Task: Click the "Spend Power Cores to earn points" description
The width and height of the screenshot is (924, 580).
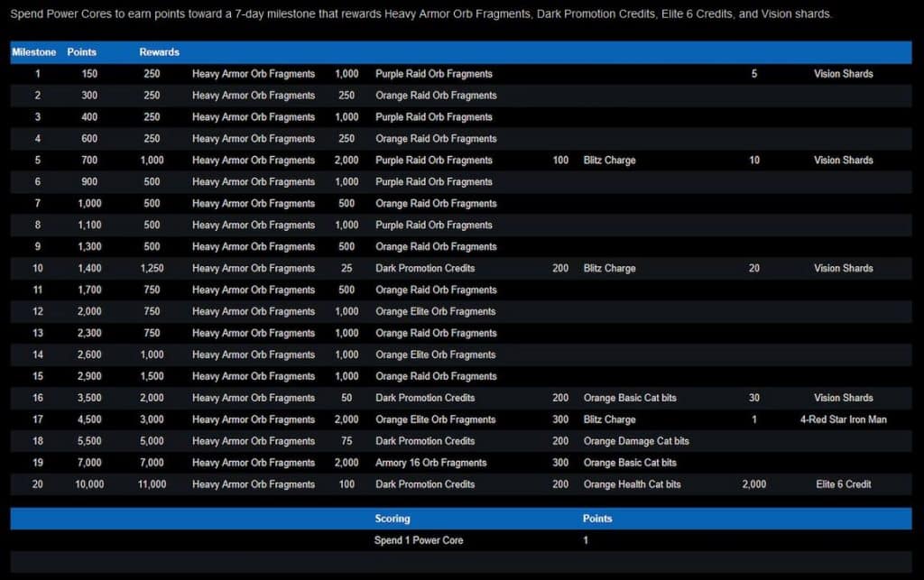Action: (420, 14)
